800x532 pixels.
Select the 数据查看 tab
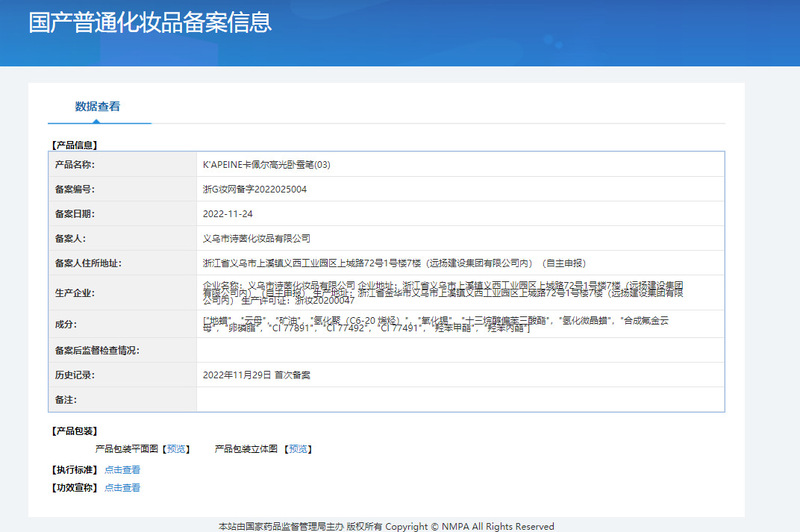pos(97,107)
